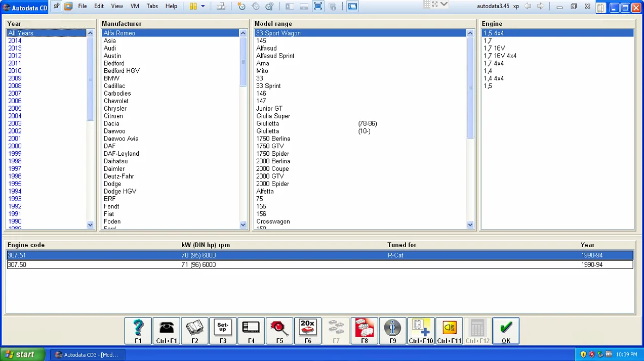The width and height of the screenshot is (644, 361).
Task: Click the Manufacturer list scroll-down arrow
Action: (243, 225)
